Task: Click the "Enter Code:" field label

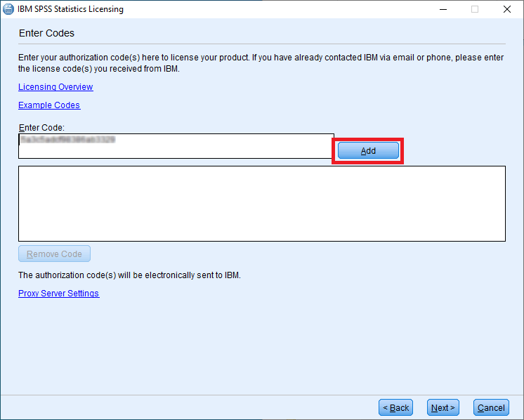Action: click(41, 127)
